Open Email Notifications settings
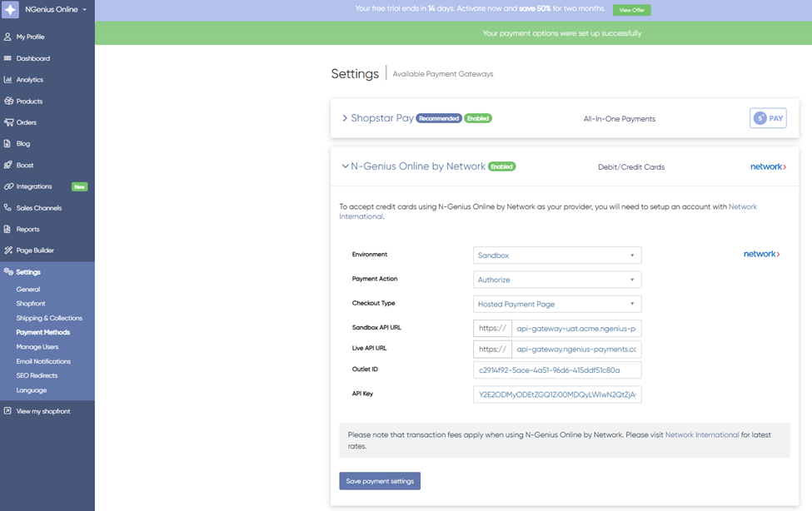 [43, 361]
